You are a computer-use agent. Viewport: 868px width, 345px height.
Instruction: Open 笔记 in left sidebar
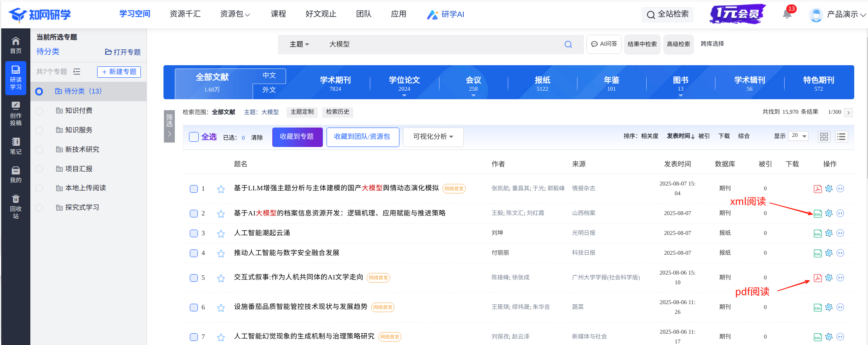(16, 146)
